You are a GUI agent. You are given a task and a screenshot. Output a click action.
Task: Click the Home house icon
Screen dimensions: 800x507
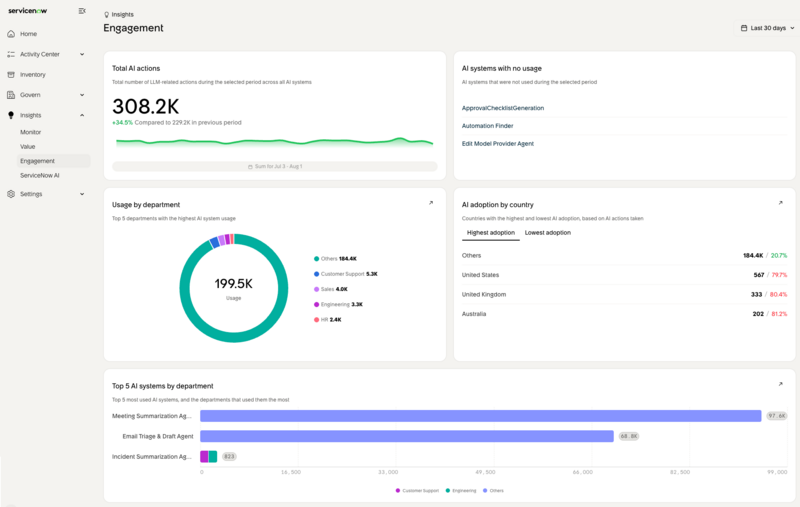[11, 34]
